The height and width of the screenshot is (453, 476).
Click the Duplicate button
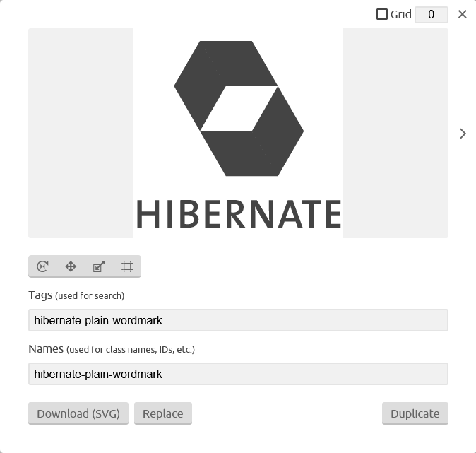(x=415, y=413)
